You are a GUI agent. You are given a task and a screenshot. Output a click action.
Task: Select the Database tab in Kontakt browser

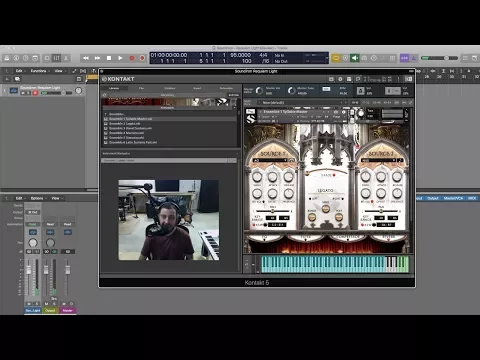tap(170, 88)
